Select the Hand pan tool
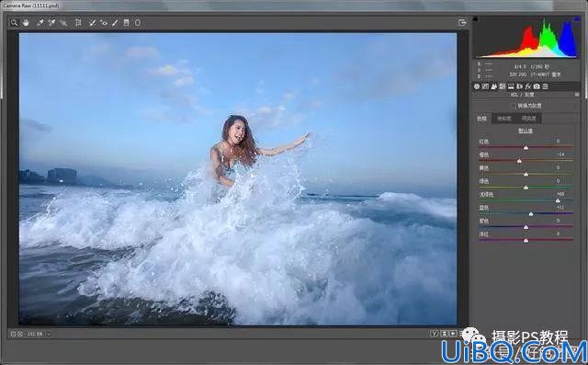This screenshot has width=588, height=365. 26,23
